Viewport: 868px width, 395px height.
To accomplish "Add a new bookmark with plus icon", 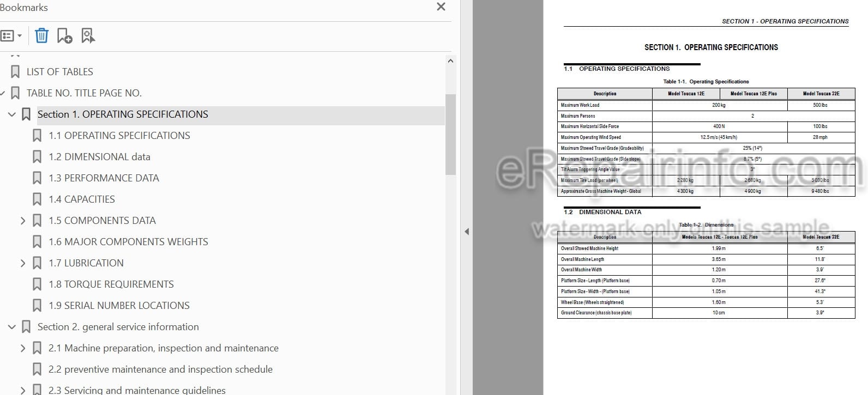I will pyautogui.click(x=64, y=36).
